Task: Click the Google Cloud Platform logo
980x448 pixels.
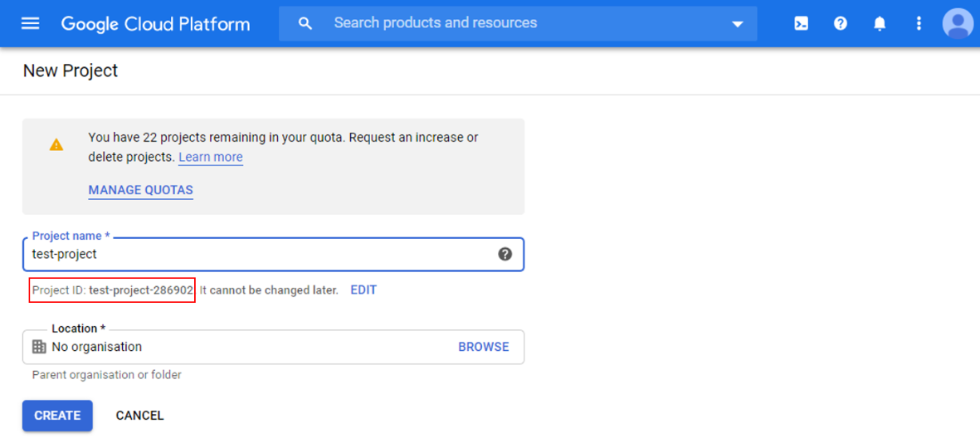Action: (x=156, y=24)
